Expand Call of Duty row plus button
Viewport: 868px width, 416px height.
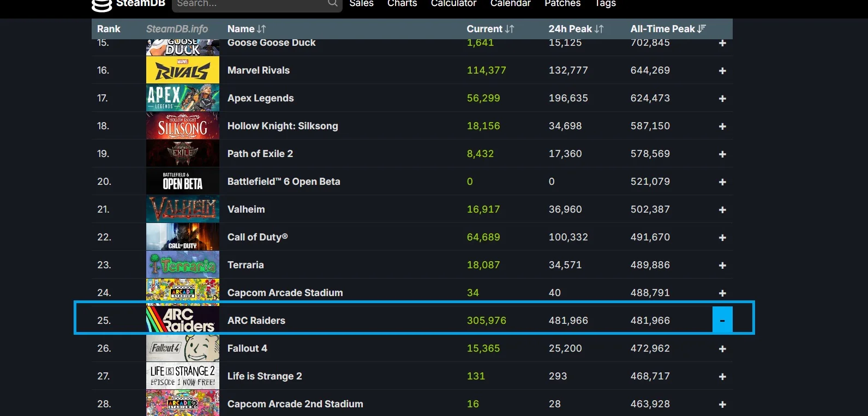722,238
